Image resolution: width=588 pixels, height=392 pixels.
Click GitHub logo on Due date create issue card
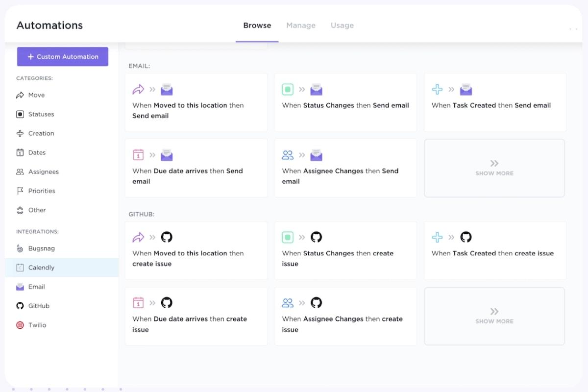pos(167,303)
